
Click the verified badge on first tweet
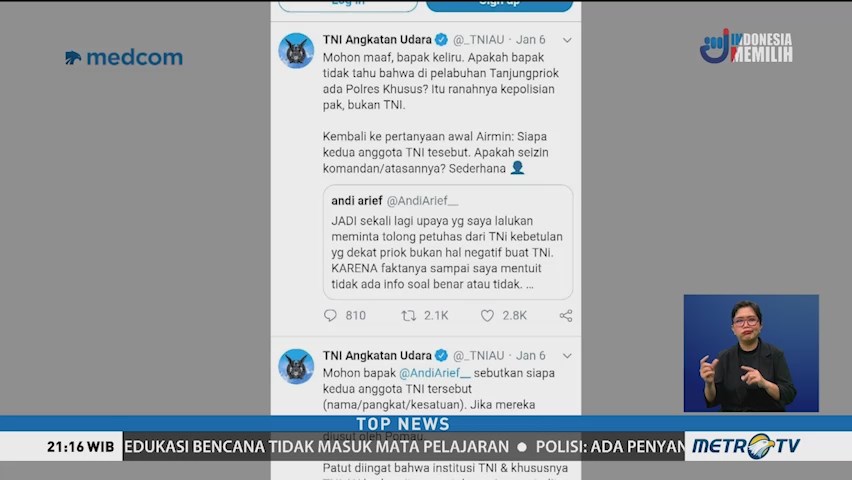[x=441, y=40]
